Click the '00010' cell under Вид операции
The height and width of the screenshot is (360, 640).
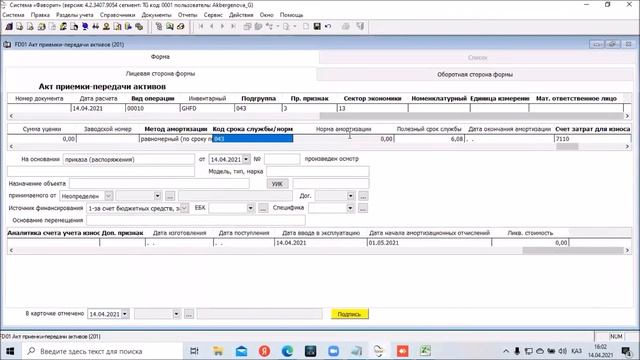tap(152, 108)
